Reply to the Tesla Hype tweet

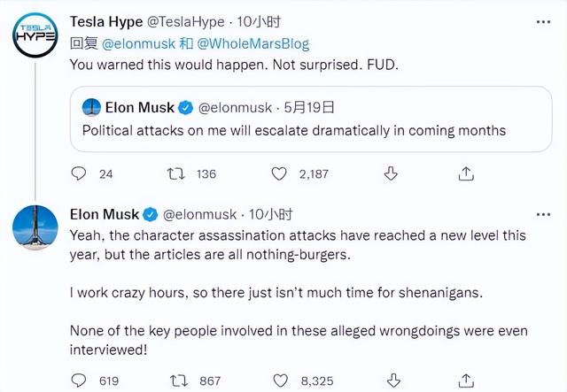78,174
